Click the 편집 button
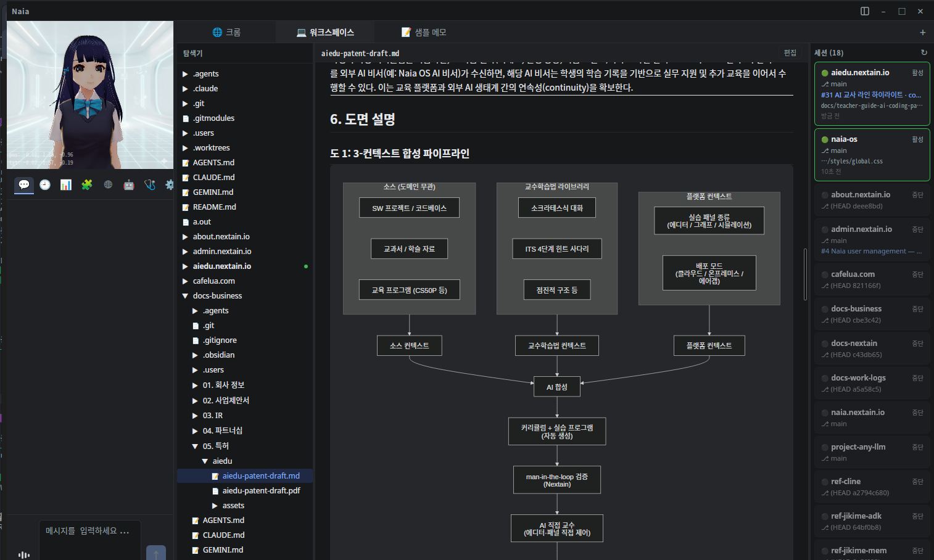The height and width of the screenshot is (560, 934). click(x=788, y=52)
